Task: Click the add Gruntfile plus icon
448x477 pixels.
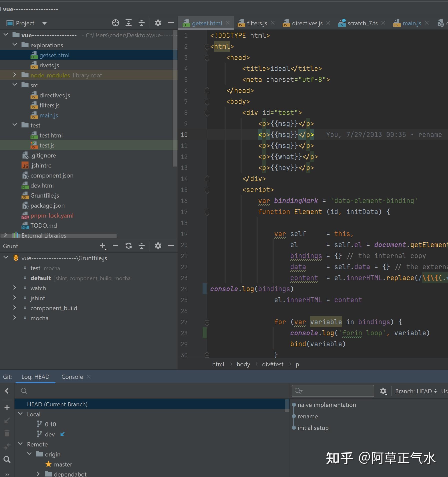Action: pyautogui.click(x=103, y=246)
